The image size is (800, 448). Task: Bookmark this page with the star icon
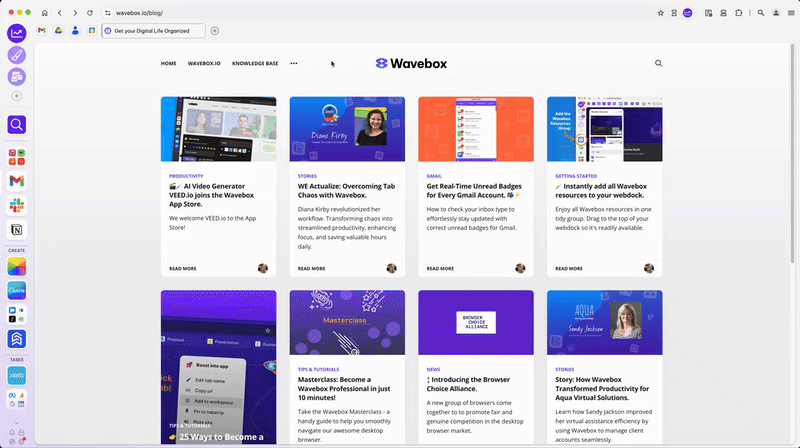(x=661, y=13)
